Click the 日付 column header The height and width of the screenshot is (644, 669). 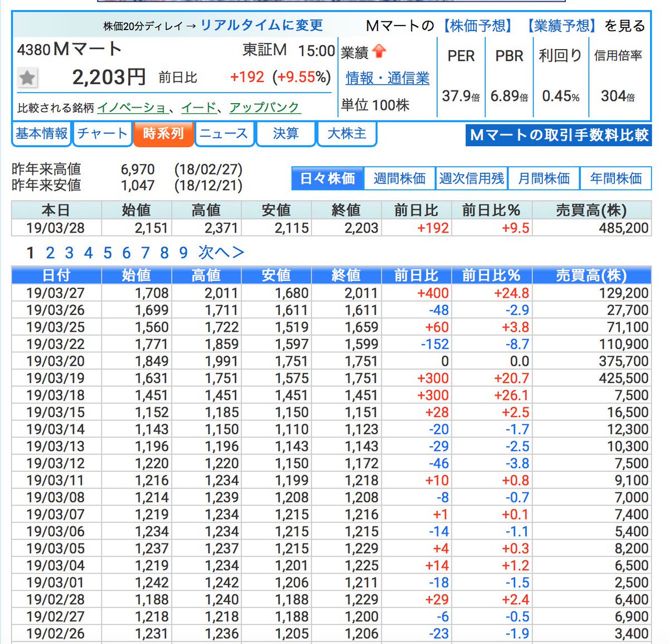(x=56, y=275)
